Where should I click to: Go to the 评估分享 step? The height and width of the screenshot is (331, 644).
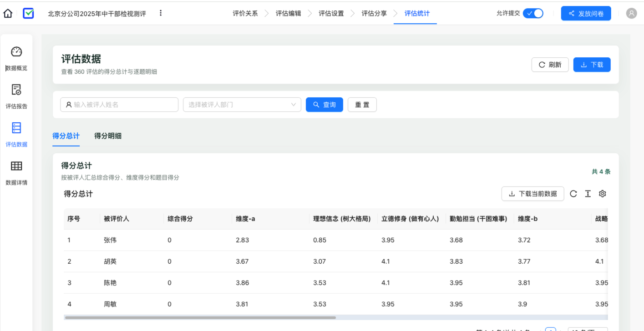tap(374, 14)
